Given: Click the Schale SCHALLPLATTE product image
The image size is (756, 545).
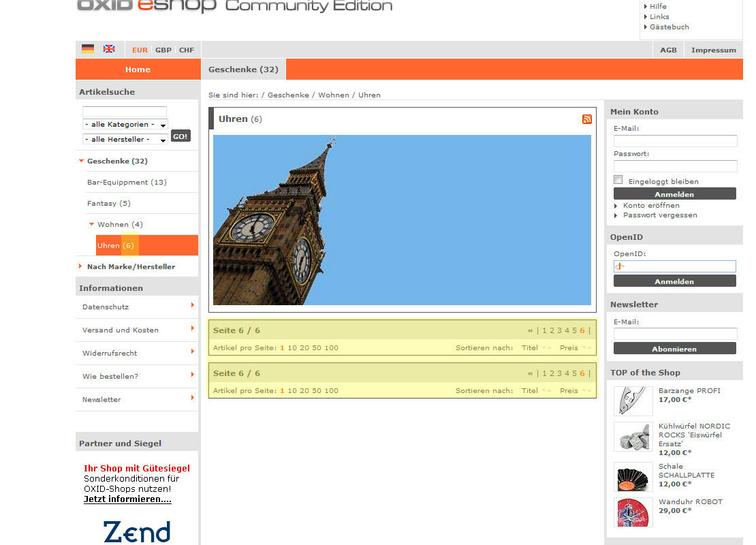Looking at the screenshot, I should coord(633,477).
